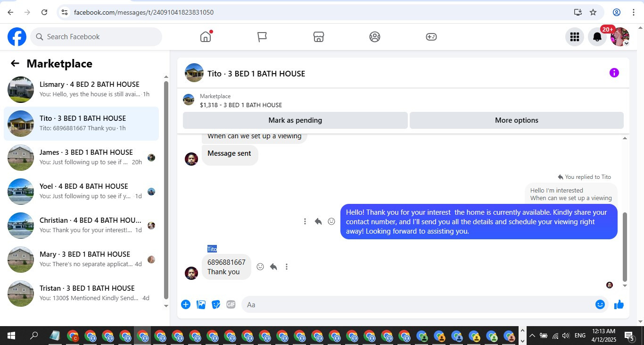
Task: Click the '6896881667 Thank you' message bubble
Action: pos(226,267)
